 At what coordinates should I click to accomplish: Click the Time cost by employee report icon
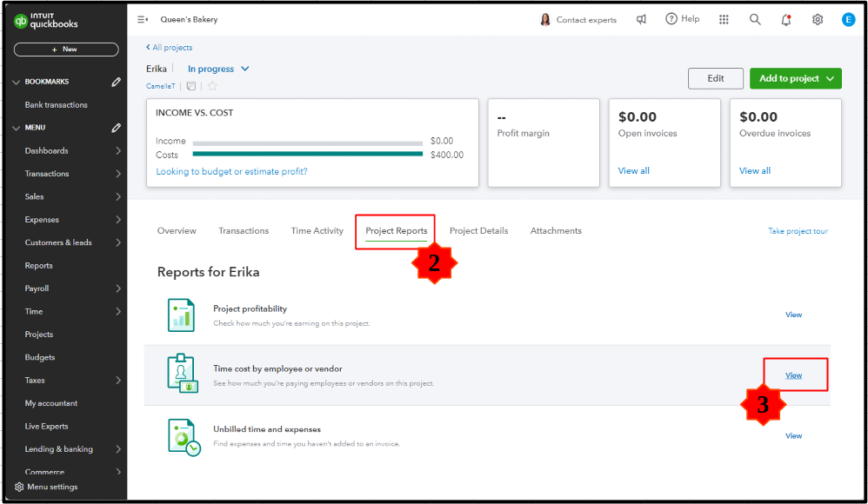[182, 374]
